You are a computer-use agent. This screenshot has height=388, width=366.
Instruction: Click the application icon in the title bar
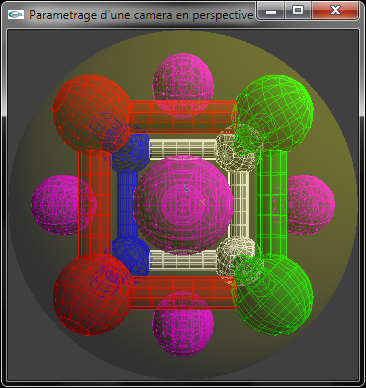[16, 15]
